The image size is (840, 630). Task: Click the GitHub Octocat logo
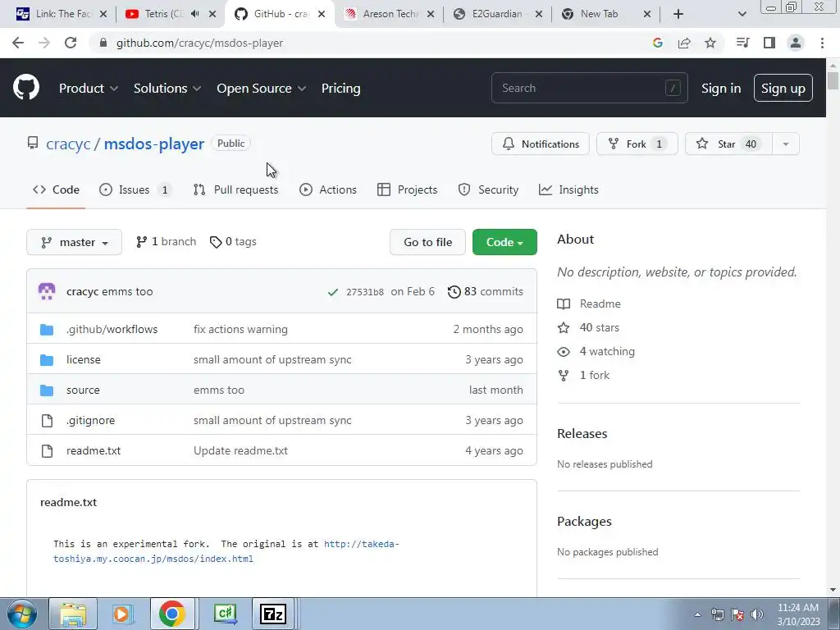tap(25, 88)
